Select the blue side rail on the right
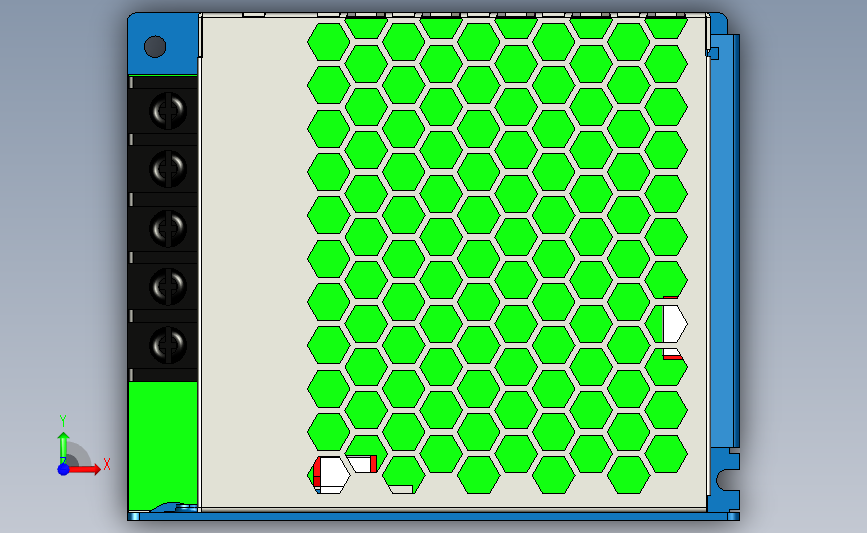 (x=724, y=241)
